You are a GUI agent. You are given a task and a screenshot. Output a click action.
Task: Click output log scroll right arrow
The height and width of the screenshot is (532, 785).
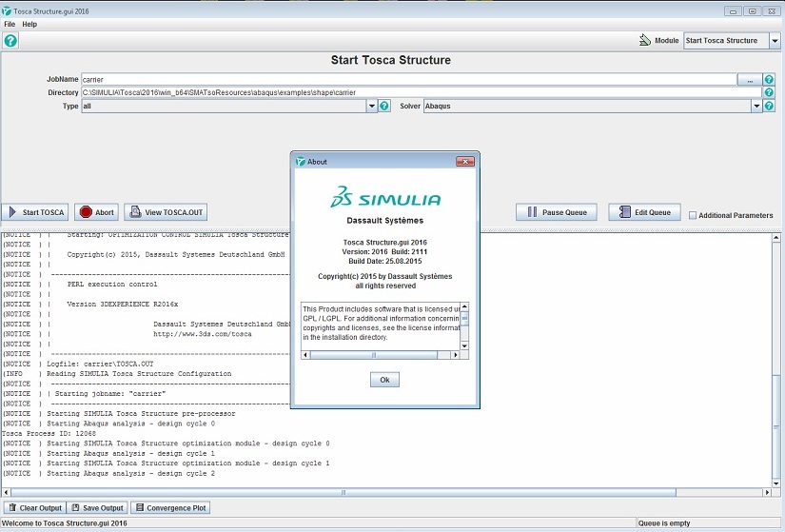767,492
